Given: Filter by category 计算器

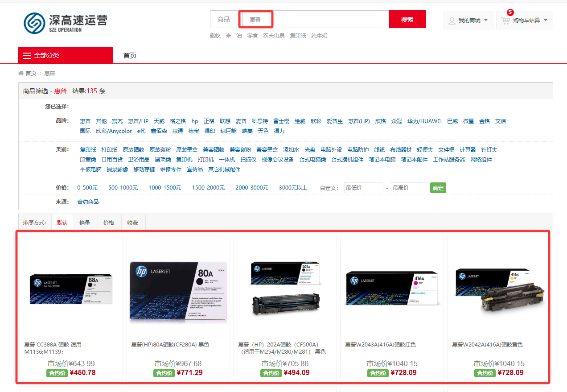Looking at the screenshot, I should pos(468,150).
